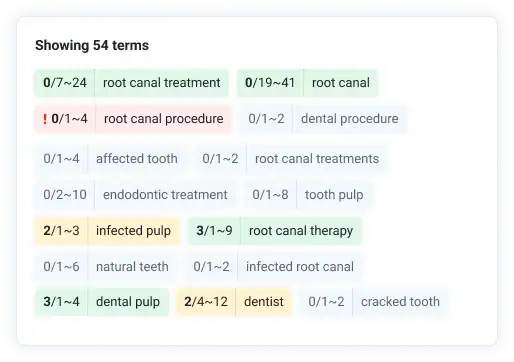Select the 'root canal treatment' term chip

pyautogui.click(x=132, y=83)
